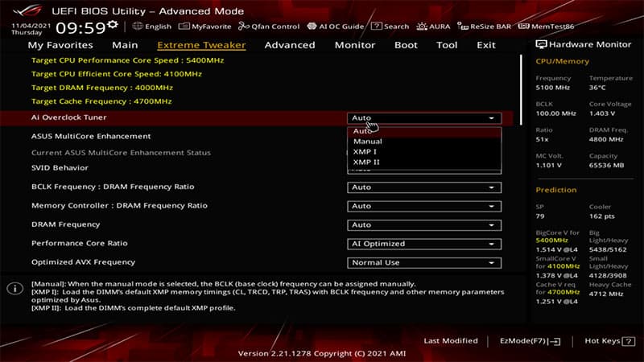Click Current ASUS MultiCore Enhancement Status label
This screenshot has height=362, width=644.
[x=121, y=153]
